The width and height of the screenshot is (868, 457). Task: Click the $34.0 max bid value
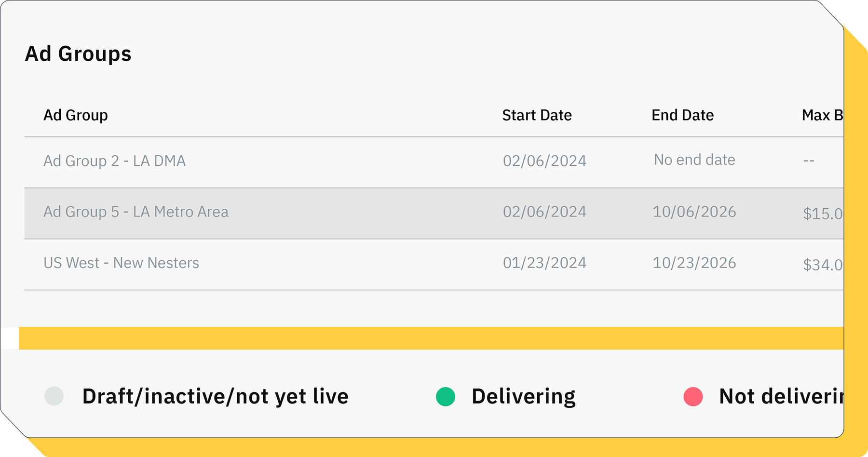point(823,265)
